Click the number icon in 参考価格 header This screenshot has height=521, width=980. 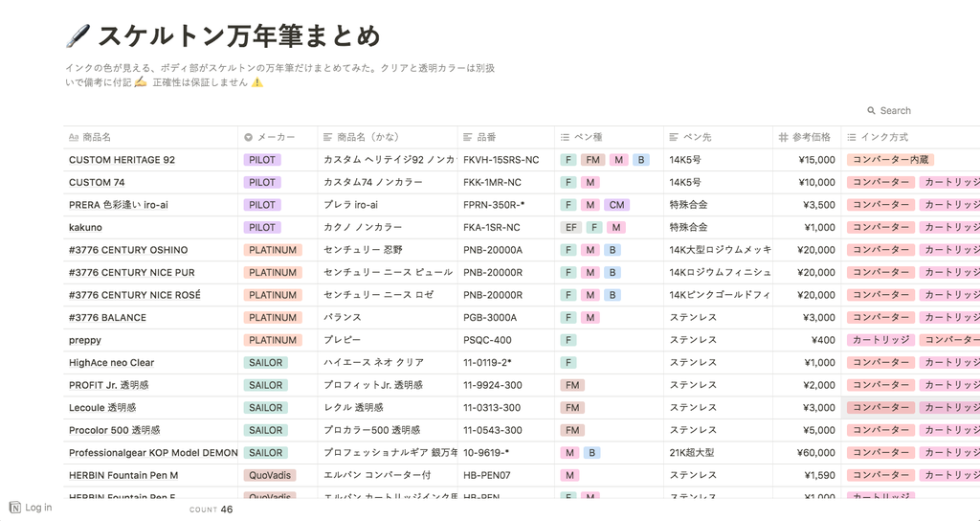coord(783,137)
